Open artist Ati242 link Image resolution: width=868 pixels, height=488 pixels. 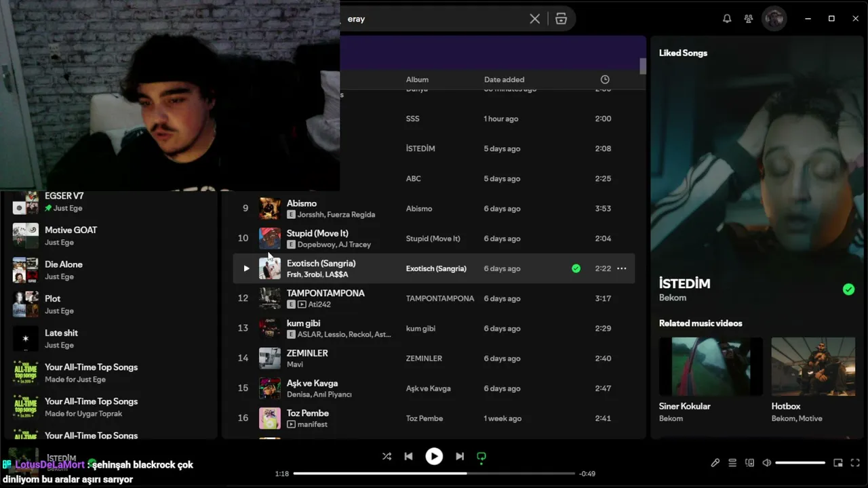[319, 304]
